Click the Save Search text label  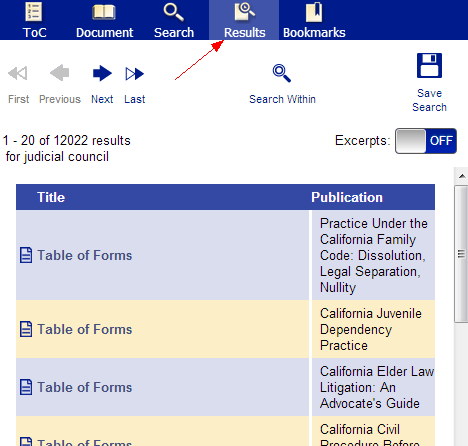[429, 100]
